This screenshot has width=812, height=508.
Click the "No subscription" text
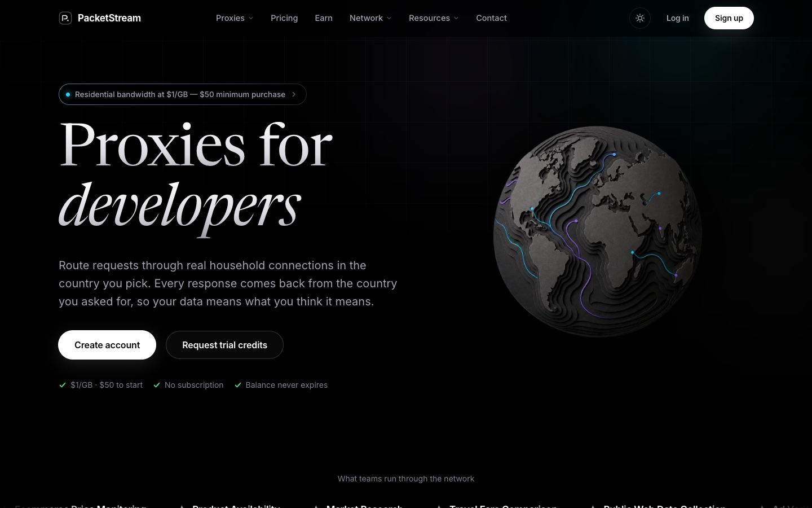tap(194, 385)
